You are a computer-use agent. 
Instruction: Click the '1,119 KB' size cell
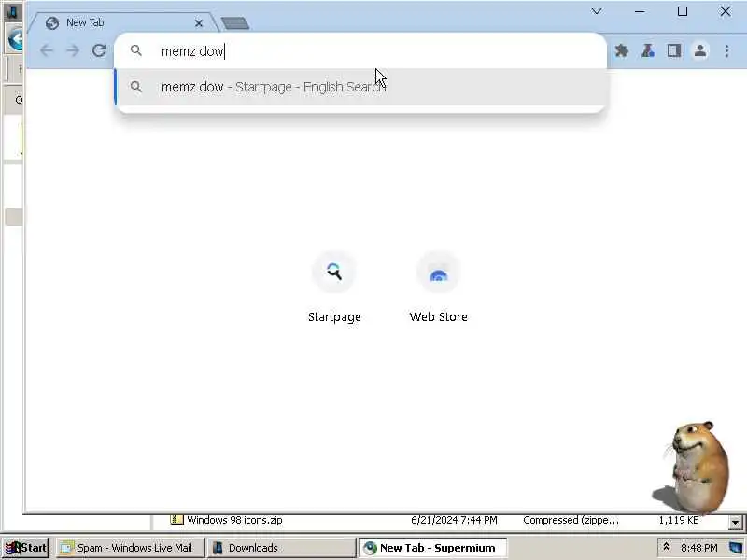pos(679,520)
